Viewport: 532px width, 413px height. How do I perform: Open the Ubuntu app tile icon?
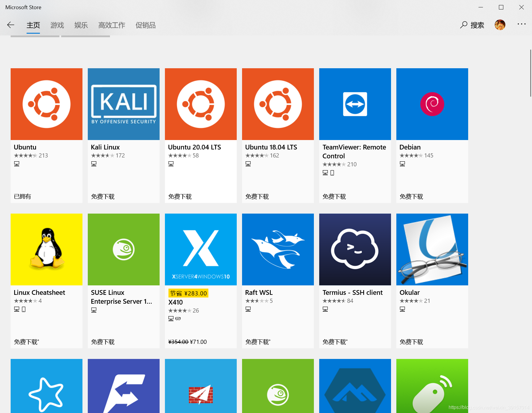pyautogui.click(x=46, y=104)
